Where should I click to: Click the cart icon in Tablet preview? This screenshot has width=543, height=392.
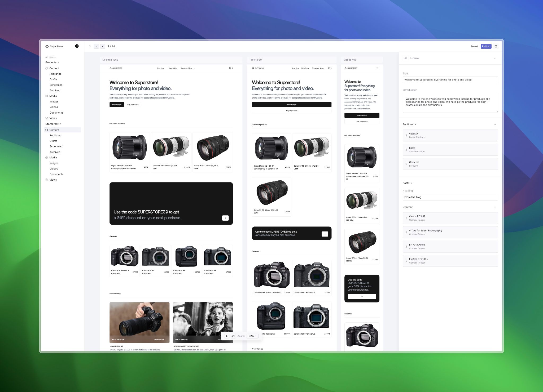coord(329,68)
